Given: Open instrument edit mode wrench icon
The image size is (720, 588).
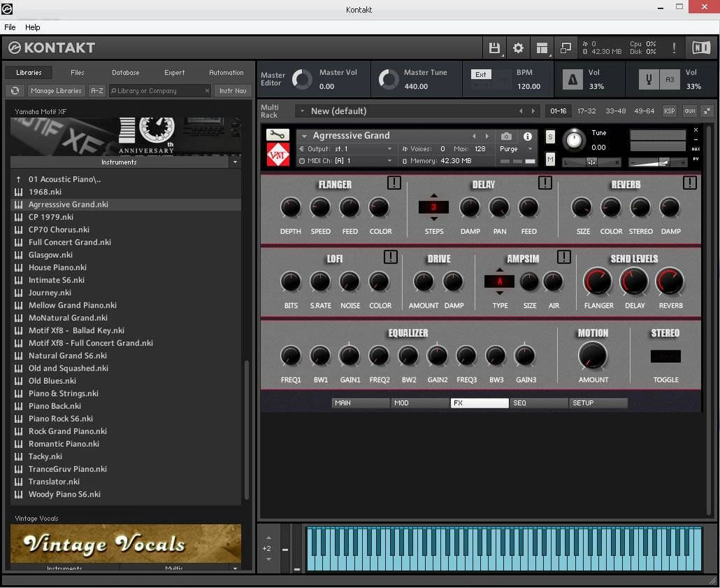Looking at the screenshot, I should tap(278, 135).
